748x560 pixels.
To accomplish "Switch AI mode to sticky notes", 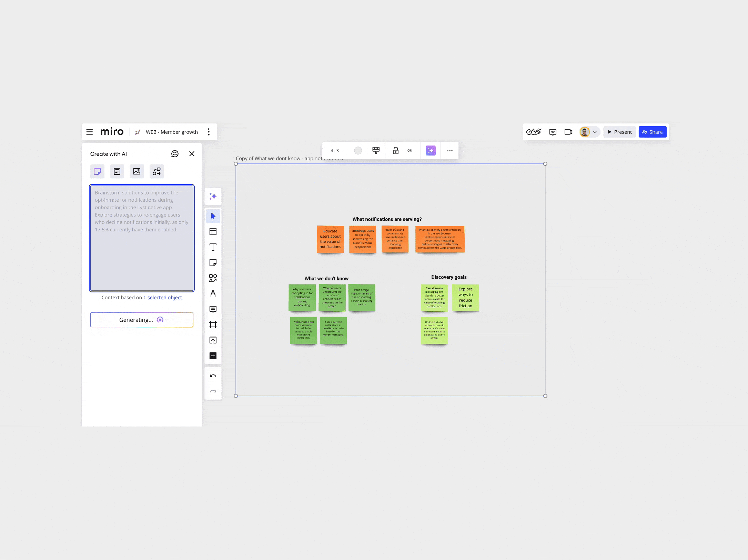I will (97, 171).
